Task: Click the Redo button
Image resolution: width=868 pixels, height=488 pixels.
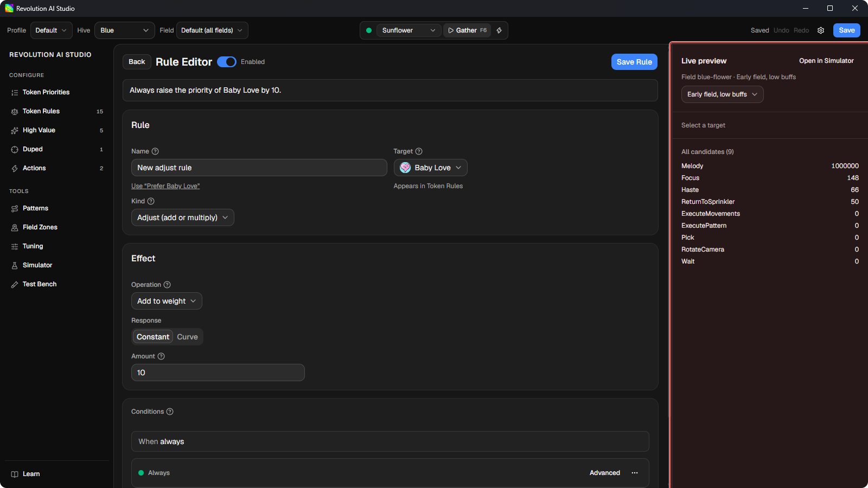Action: click(801, 30)
